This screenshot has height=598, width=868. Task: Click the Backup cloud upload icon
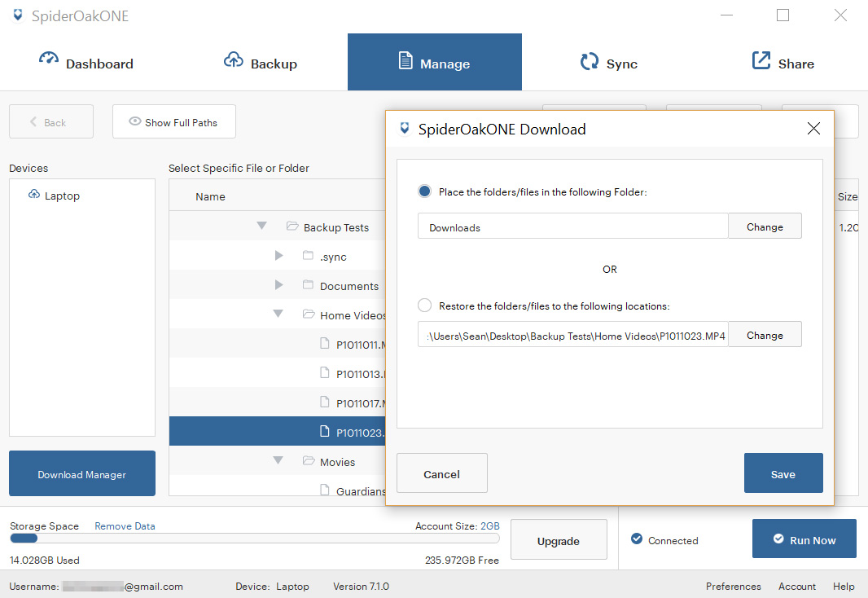tap(233, 59)
